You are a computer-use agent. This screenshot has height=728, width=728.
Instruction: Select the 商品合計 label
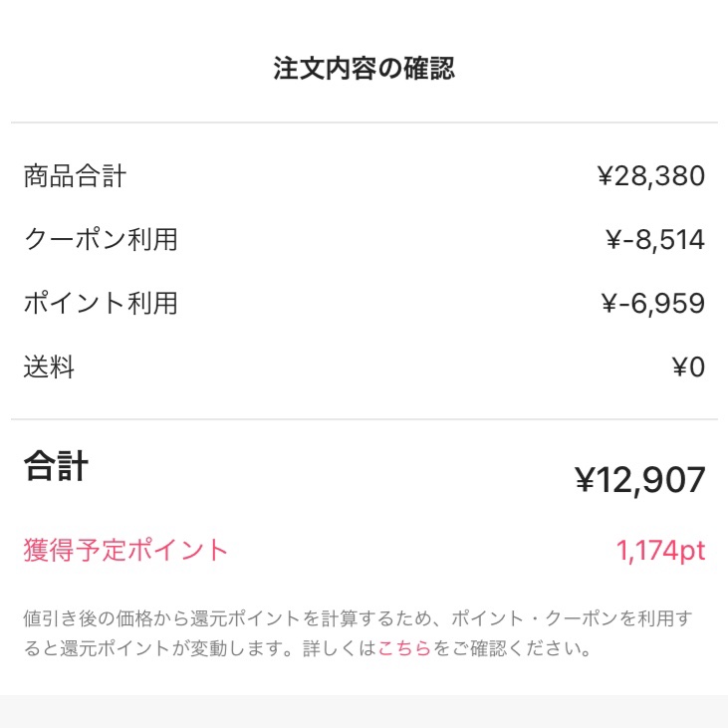pyautogui.click(x=75, y=177)
